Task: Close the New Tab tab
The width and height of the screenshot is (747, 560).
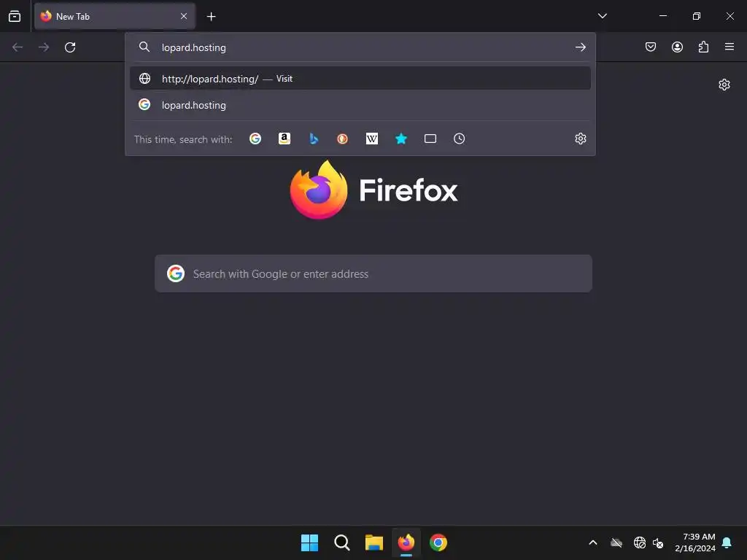Action: 184,16
